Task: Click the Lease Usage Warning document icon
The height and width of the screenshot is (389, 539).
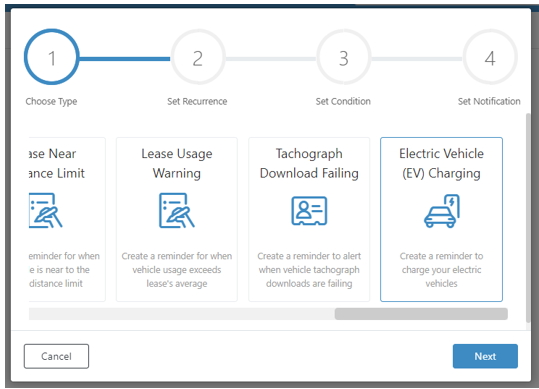Action: click(177, 210)
